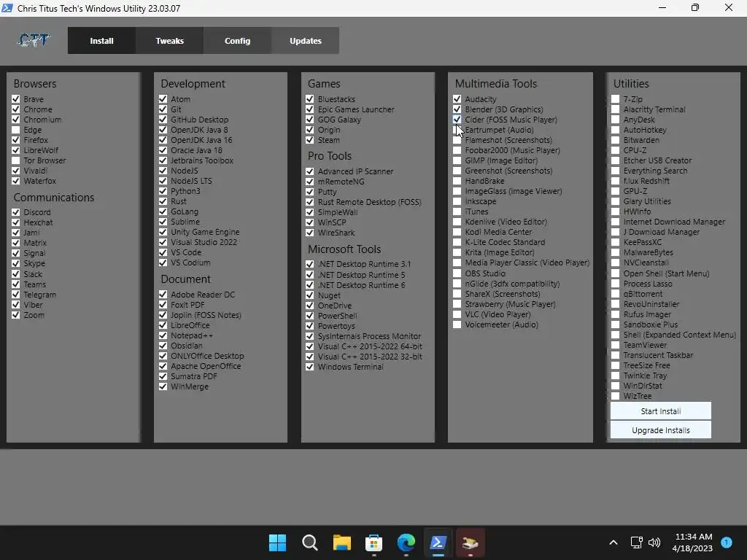Uncheck the Discord checkbox
The image size is (747, 560).
(16, 212)
